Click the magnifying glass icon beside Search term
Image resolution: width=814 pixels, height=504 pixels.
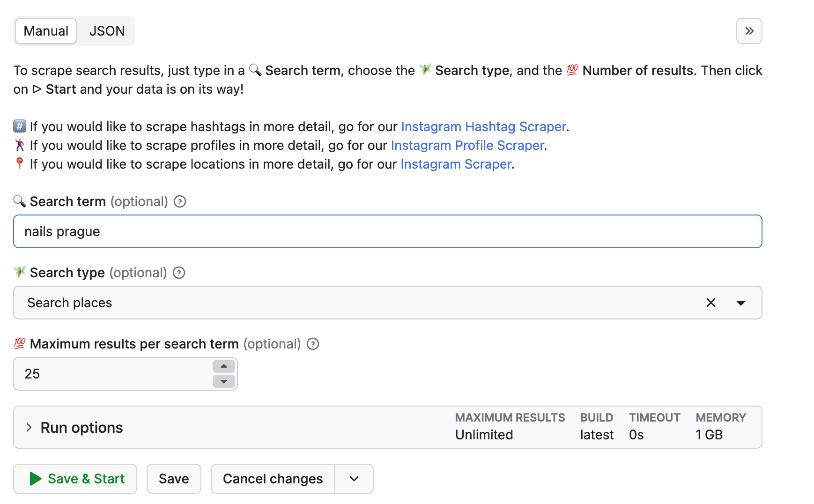[x=19, y=201]
